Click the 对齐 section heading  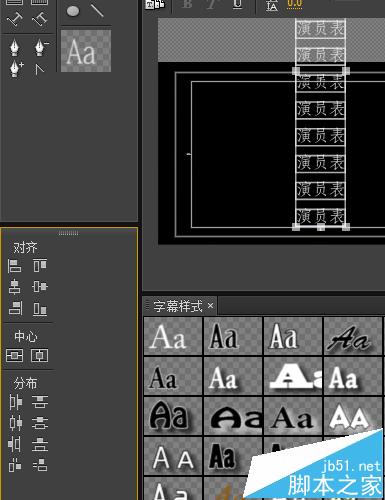[x=25, y=247]
